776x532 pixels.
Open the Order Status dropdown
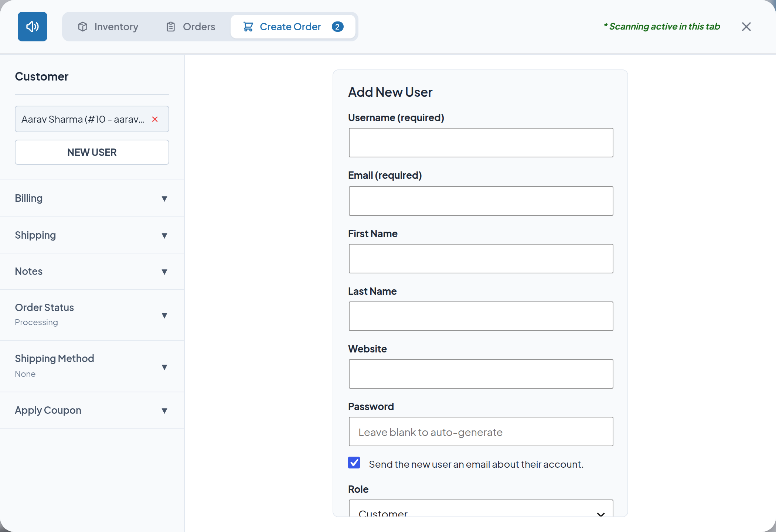(92, 315)
